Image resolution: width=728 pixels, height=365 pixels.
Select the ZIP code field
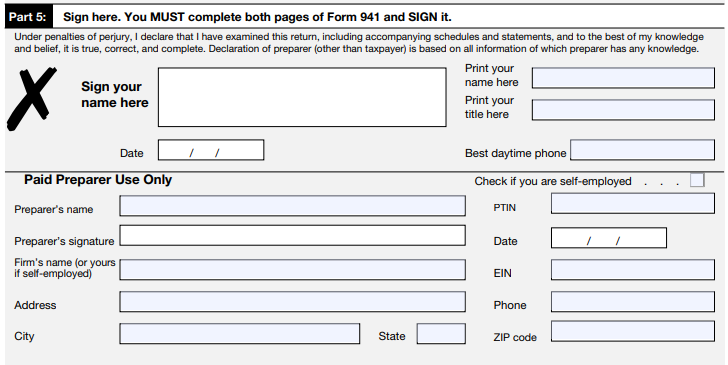click(633, 332)
